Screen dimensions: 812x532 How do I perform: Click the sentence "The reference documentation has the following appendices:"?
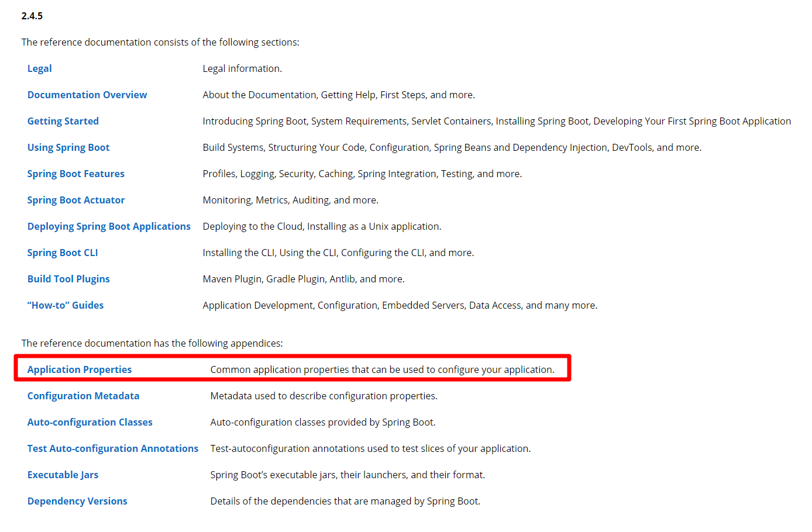click(152, 343)
